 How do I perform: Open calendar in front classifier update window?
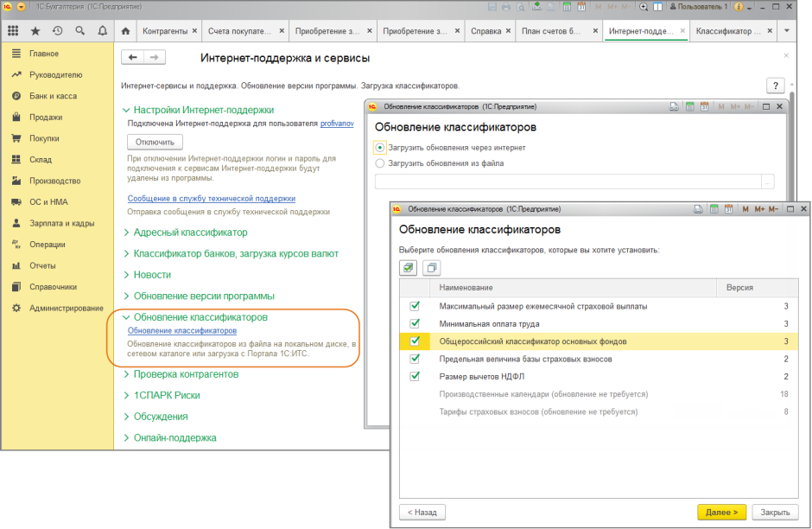728,209
